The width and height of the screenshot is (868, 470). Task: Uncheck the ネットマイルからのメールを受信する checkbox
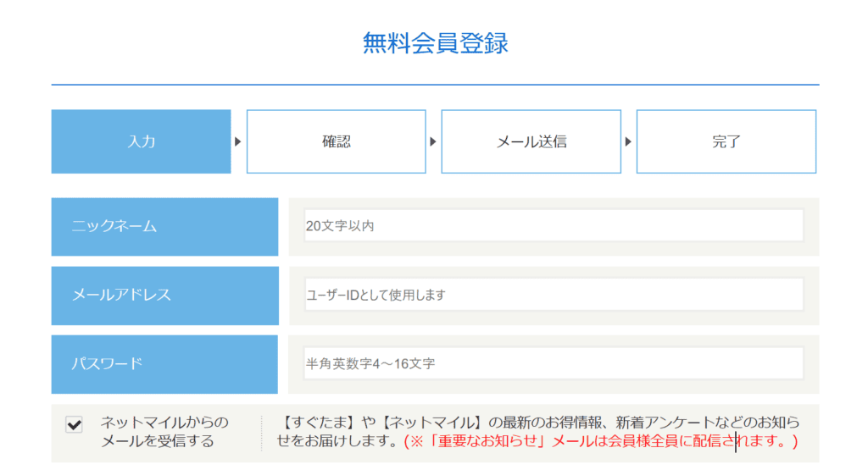point(75,424)
